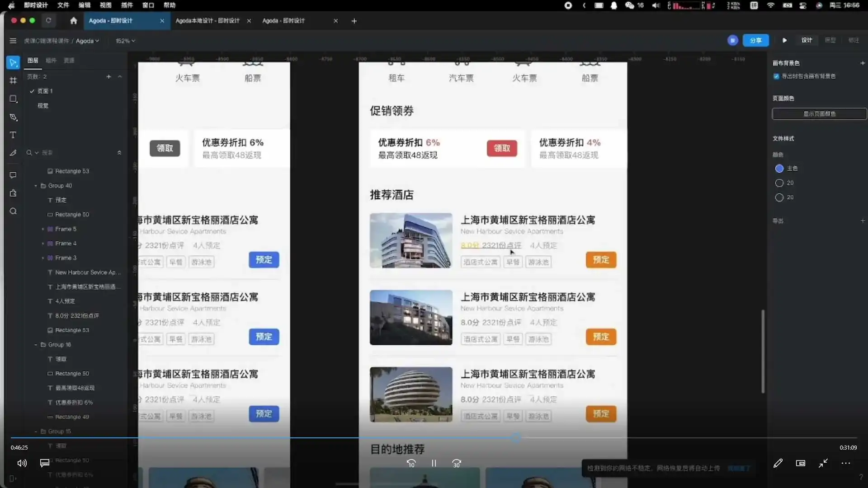
Task: Open the 152% zoom dropdown
Action: 125,41
